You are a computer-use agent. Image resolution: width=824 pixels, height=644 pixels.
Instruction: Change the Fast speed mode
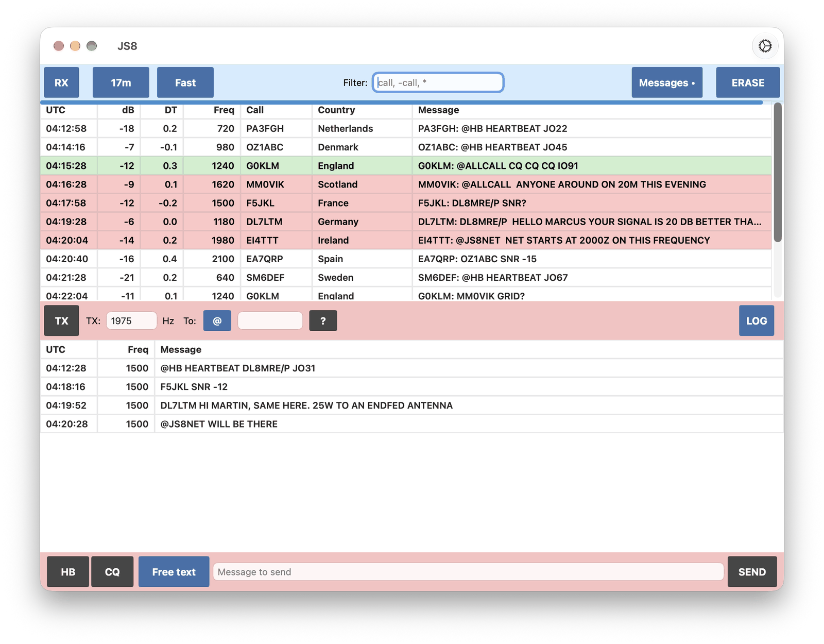185,82
